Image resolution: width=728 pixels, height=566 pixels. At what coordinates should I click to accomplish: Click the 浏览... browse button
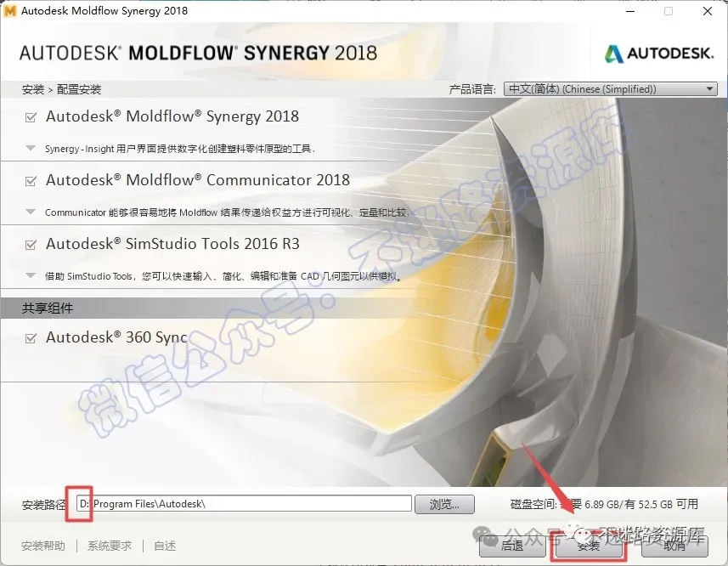point(444,504)
